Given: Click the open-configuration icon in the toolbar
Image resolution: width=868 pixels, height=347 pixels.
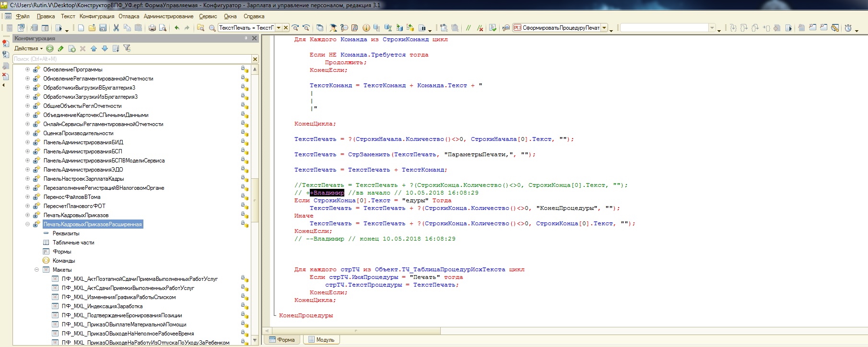Looking at the screenshot, I should [x=9, y=28].
